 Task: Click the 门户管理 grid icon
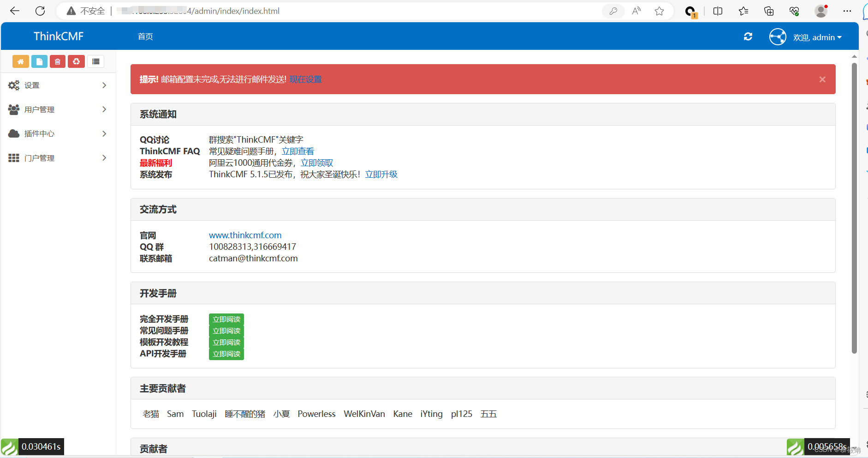coord(13,157)
